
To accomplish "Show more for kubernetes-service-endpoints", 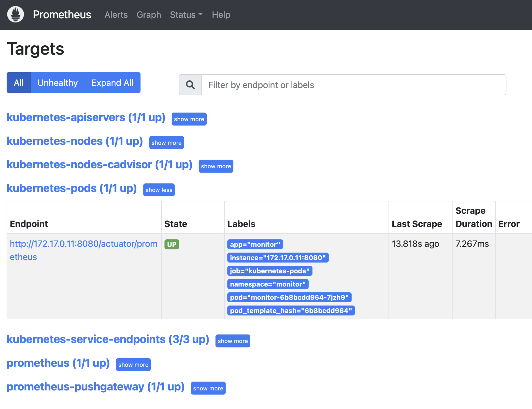I will 233,341.
